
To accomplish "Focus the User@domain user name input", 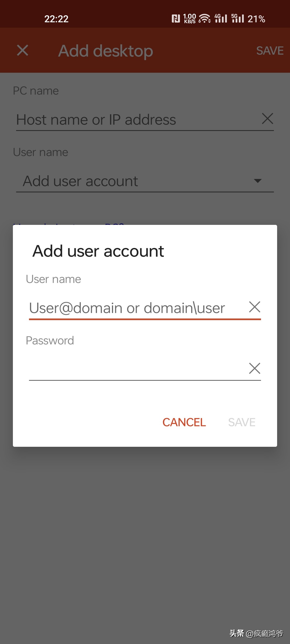I will [134, 308].
